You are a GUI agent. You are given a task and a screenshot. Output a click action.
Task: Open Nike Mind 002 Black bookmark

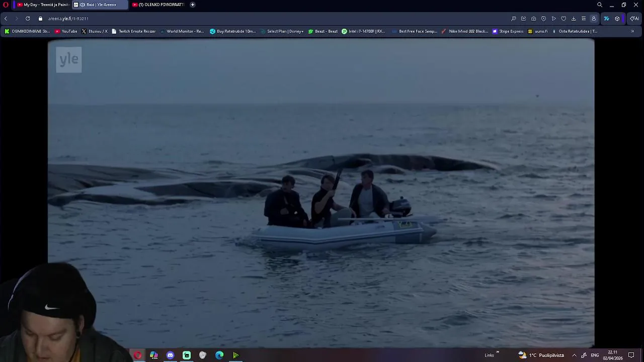tap(465, 31)
